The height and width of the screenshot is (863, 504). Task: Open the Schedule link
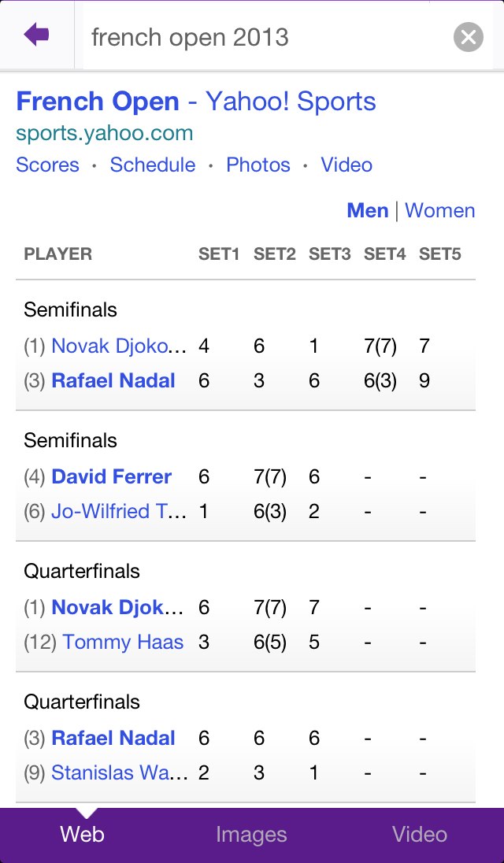pos(153,165)
